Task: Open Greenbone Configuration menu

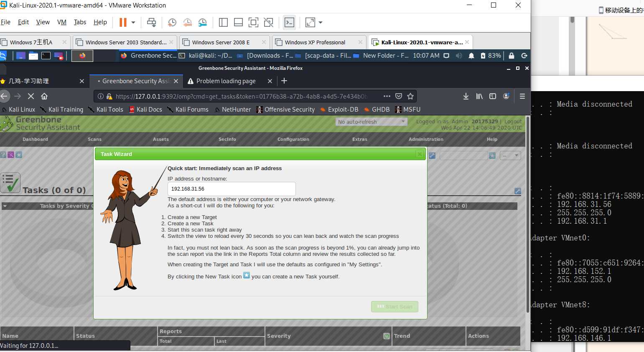Action: click(x=293, y=139)
